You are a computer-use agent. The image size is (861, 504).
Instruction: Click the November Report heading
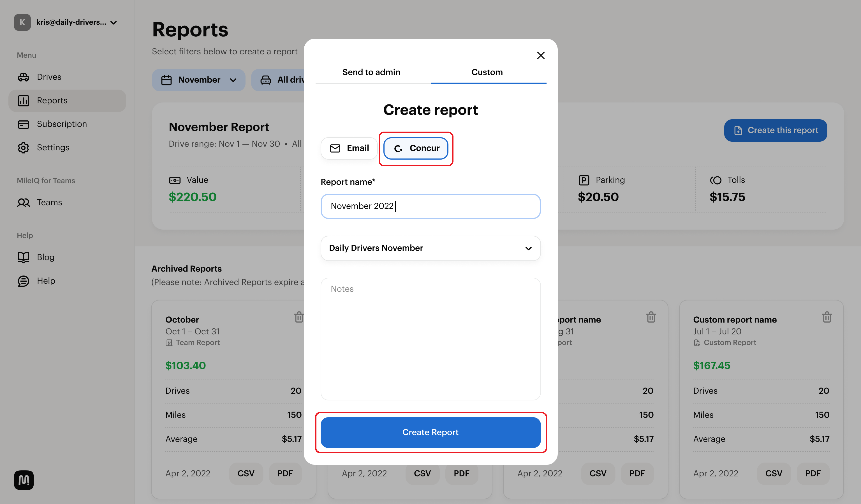(219, 127)
